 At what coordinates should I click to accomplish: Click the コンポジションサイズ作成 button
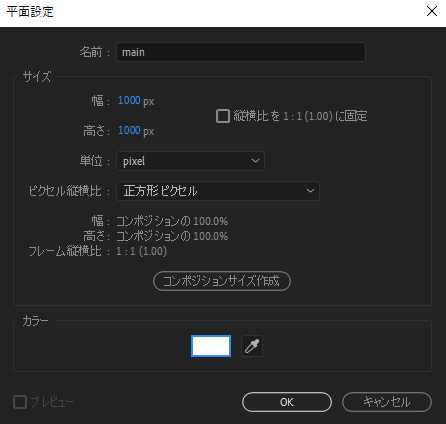[x=222, y=281]
